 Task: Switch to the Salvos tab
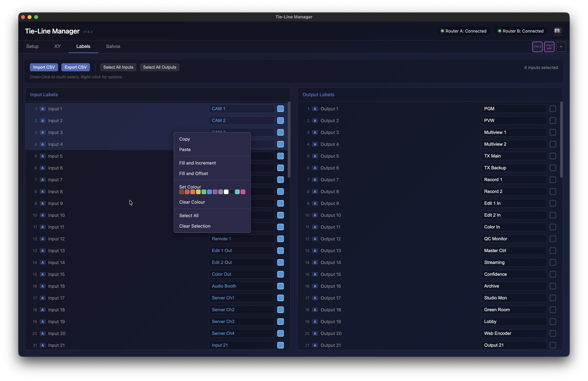(113, 46)
